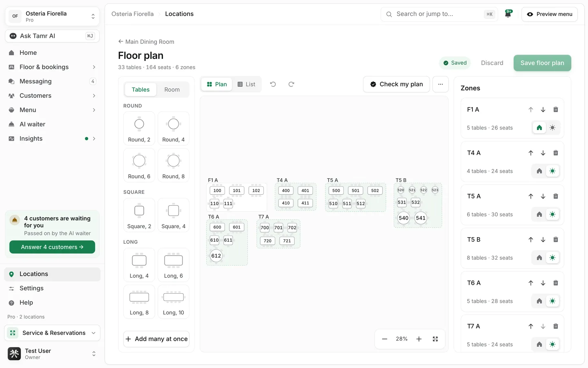Screen dimensions: 588x368
Task: Delete the F1 A zone
Action: [555, 110]
